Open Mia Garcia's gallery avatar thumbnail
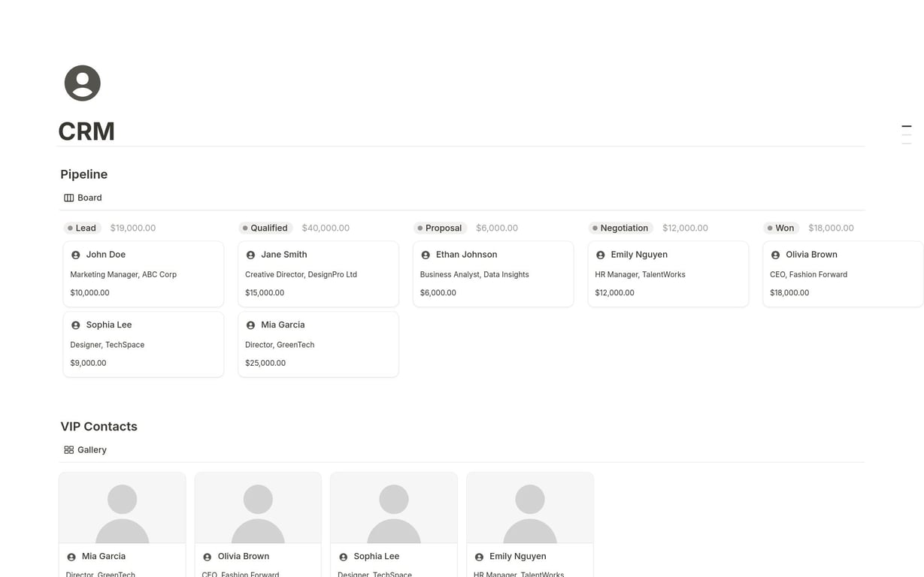This screenshot has height=577, width=924. pyautogui.click(x=123, y=508)
